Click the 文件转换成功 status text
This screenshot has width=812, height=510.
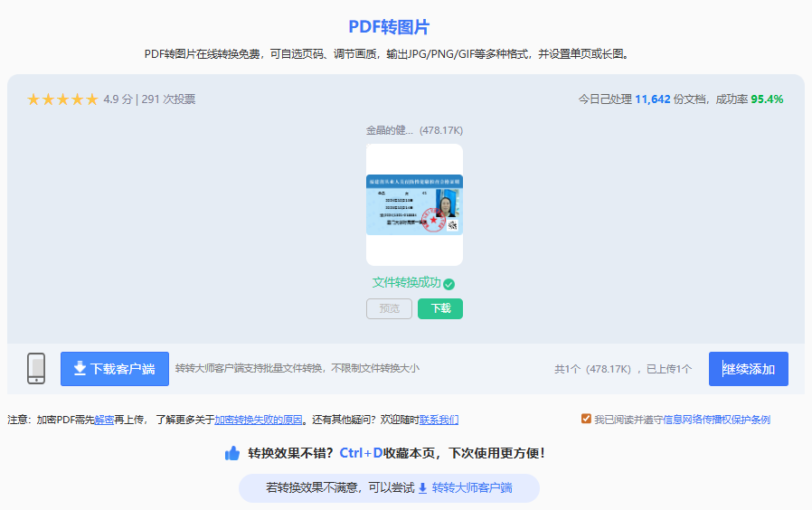(x=407, y=283)
